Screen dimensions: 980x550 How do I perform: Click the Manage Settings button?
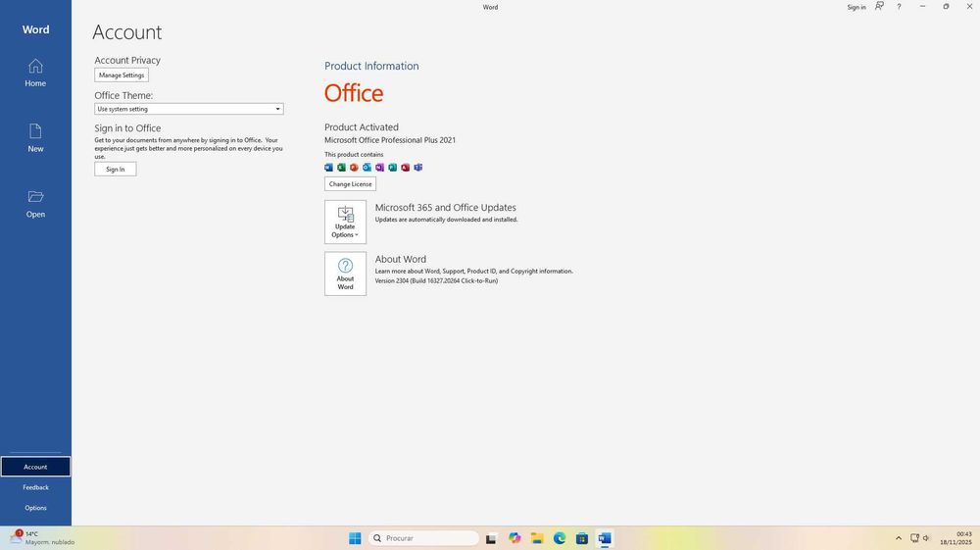(x=122, y=75)
